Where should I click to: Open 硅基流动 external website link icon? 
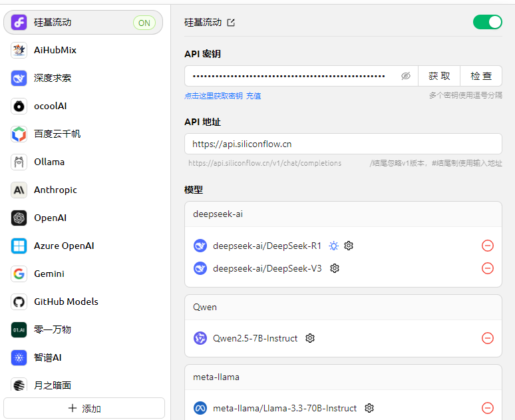coord(231,23)
